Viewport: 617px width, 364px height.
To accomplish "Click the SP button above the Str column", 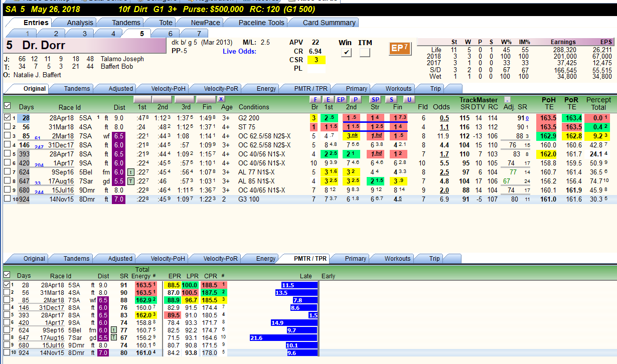I will 375,99.
